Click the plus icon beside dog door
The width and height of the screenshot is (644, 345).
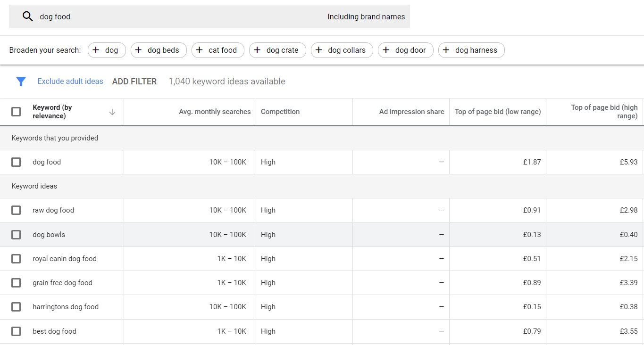point(386,50)
